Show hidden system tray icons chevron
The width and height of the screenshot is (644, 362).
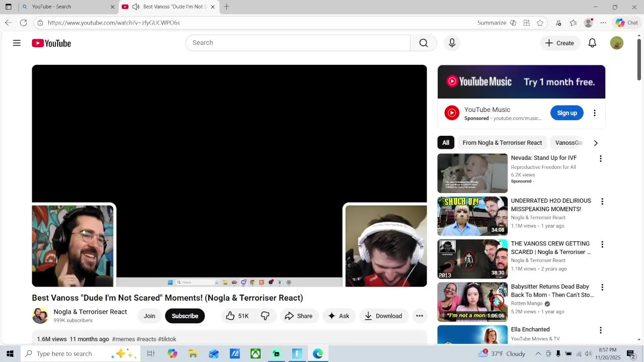538,353
